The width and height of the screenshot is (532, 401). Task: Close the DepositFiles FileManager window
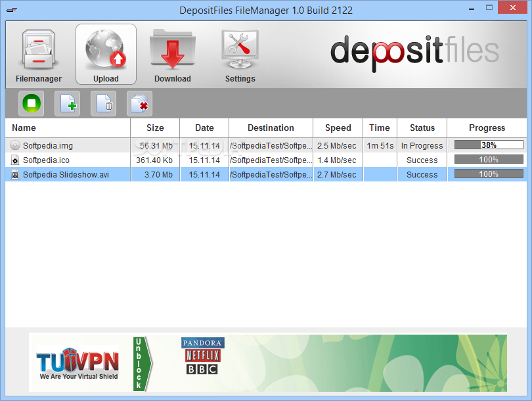513,7
